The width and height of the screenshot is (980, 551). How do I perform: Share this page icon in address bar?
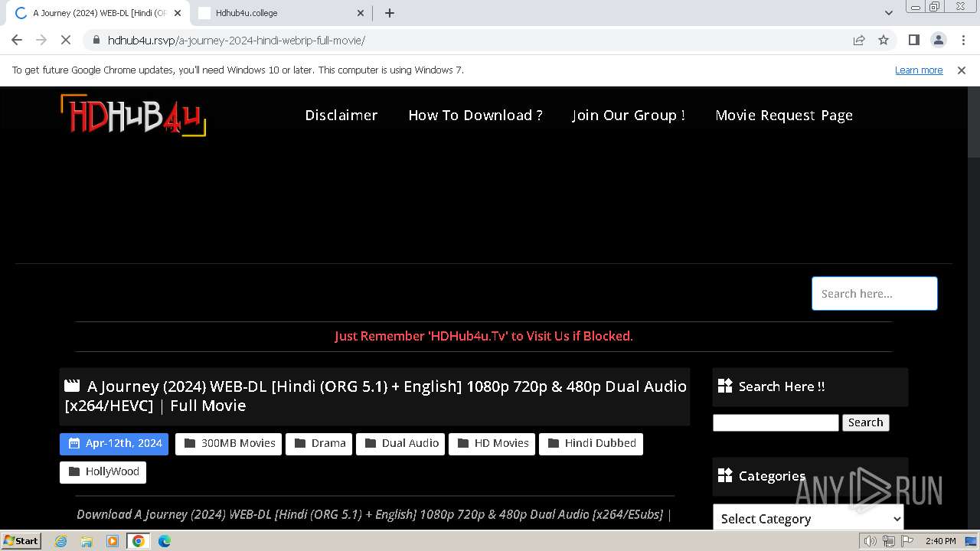coord(859,40)
